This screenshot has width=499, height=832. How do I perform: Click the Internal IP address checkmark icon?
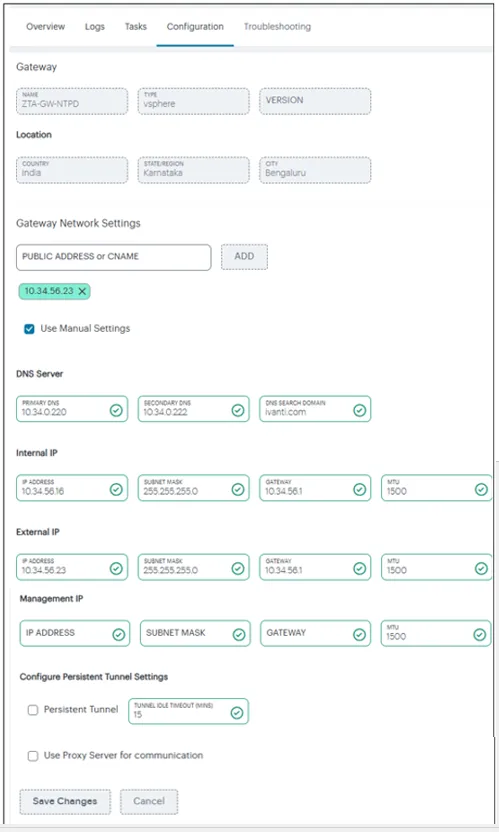(116, 489)
